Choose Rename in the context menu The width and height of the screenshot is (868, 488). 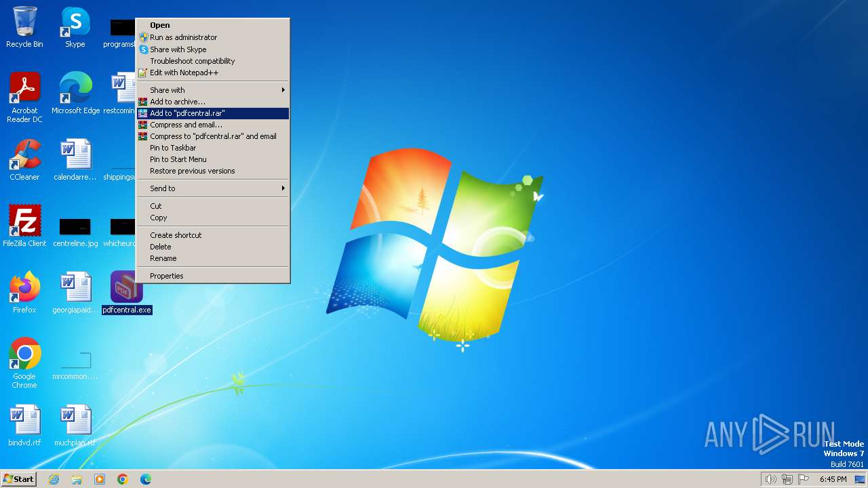[x=213, y=258]
